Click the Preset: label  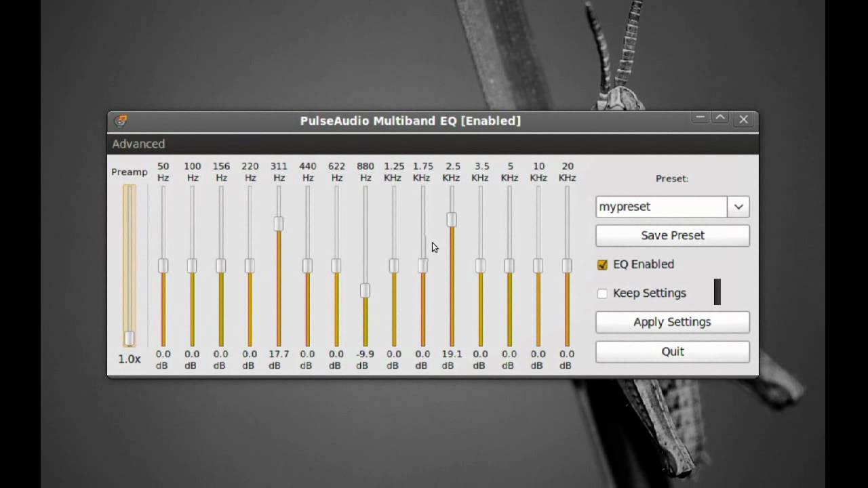click(x=672, y=178)
